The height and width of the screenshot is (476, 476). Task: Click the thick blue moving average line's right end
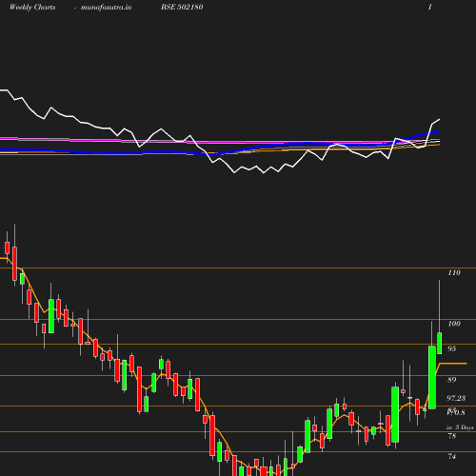click(x=439, y=131)
